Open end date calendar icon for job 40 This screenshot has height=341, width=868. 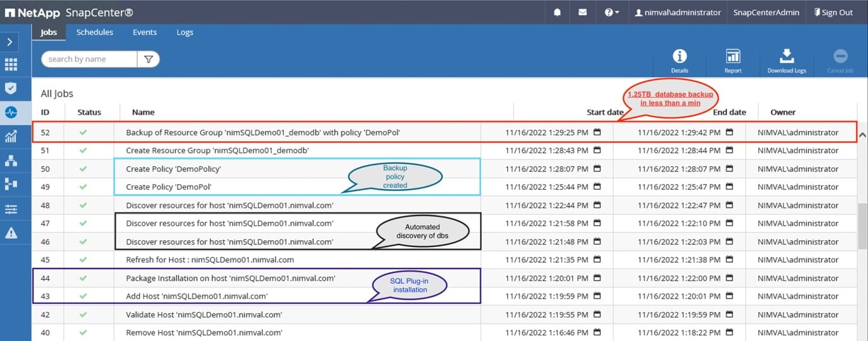pyautogui.click(x=730, y=333)
